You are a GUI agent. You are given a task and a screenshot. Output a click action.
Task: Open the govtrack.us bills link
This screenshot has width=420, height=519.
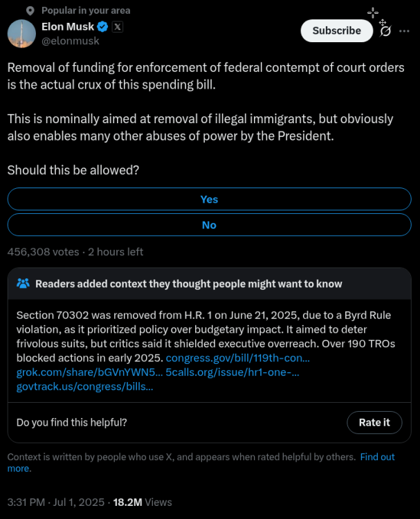click(x=84, y=386)
